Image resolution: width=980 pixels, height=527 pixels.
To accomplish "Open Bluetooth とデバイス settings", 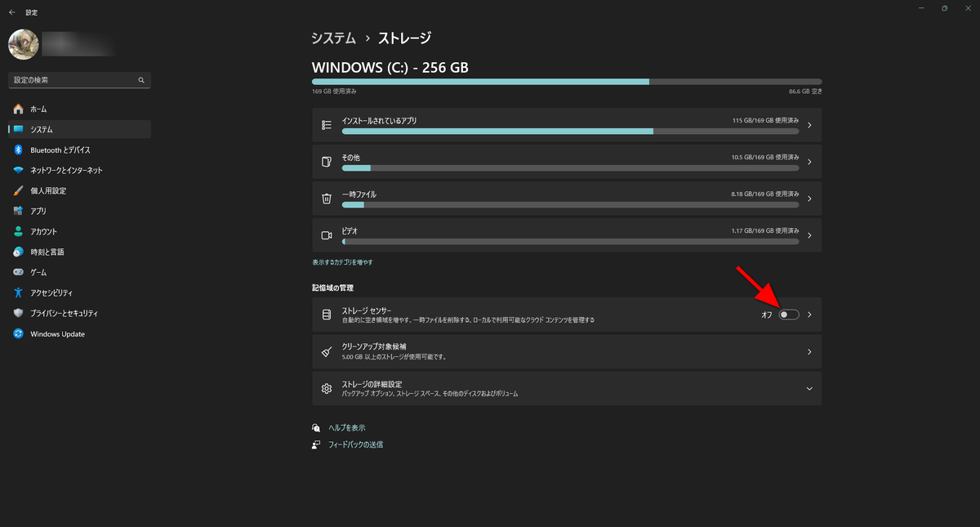I will [x=79, y=150].
